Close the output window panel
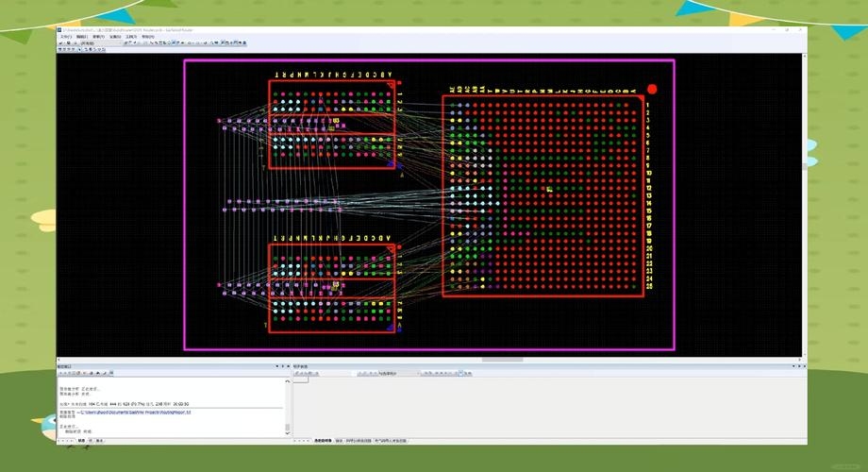The height and width of the screenshot is (472, 868). (x=288, y=365)
